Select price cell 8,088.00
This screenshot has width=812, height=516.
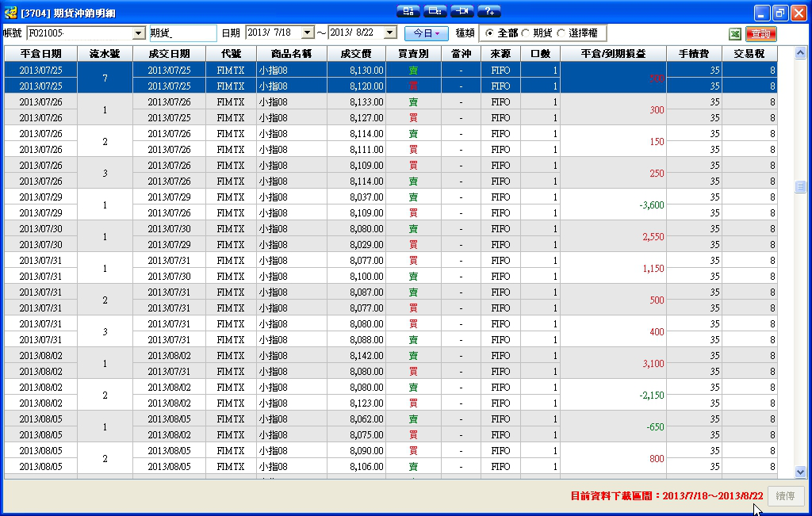356,340
